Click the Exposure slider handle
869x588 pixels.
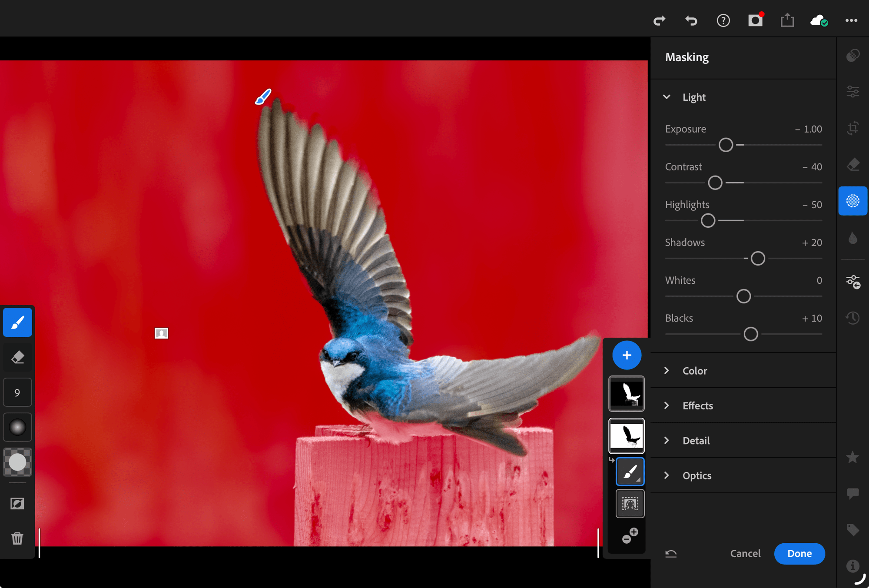(726, 145)
